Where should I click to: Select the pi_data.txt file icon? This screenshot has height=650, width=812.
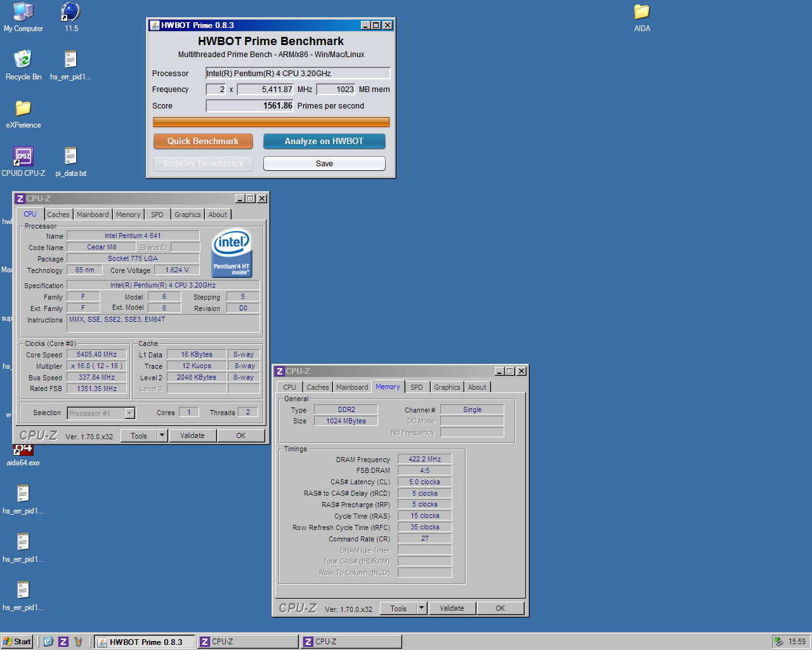70,162
